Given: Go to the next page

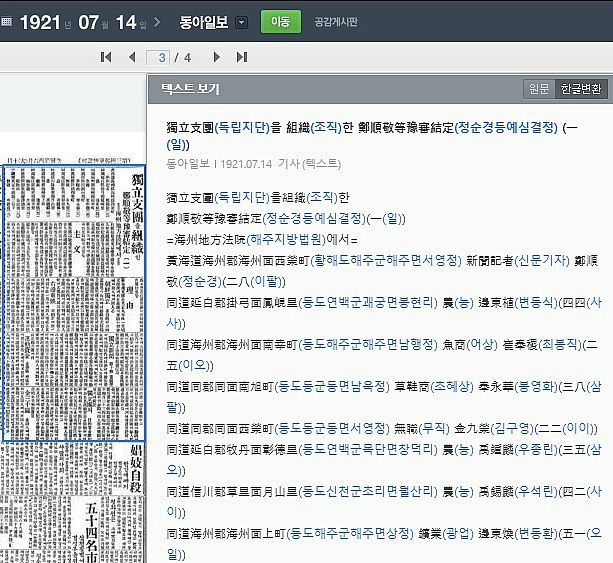Looking at the screenshot, I should tap(216, 57).
